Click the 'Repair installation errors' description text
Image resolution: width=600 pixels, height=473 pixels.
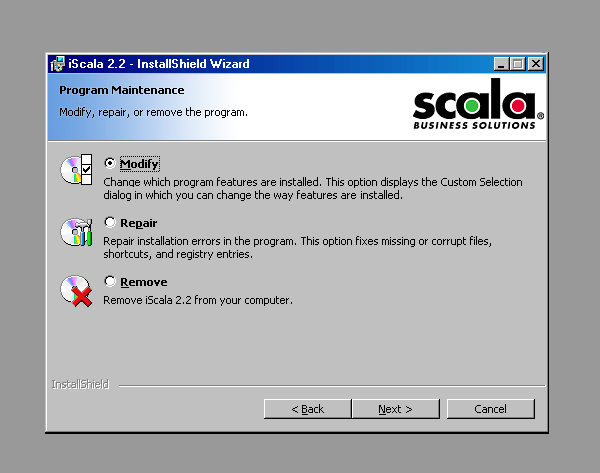(298, 248)
